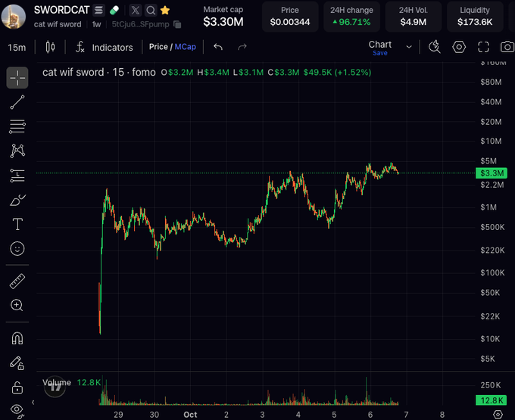This screenshot has width=515, height=420.
Task: Click the Market cap $3.30M value
Action: tap(223, 22)
